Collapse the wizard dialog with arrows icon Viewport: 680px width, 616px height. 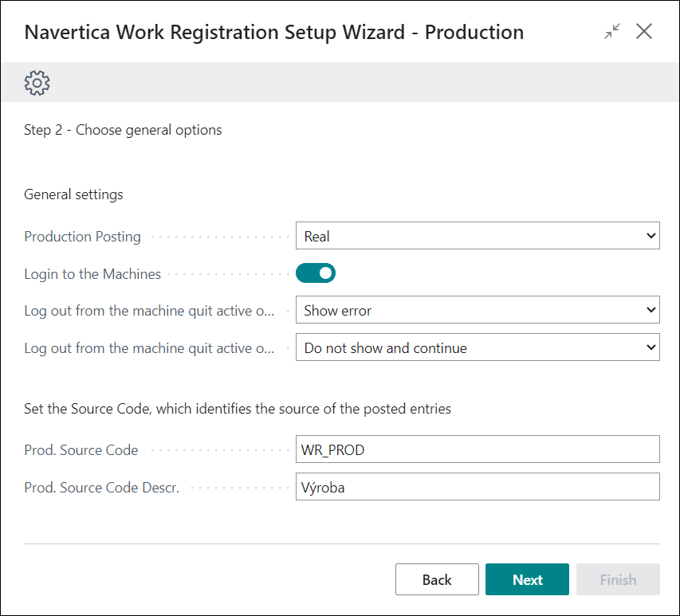click(x=612, y=31)
